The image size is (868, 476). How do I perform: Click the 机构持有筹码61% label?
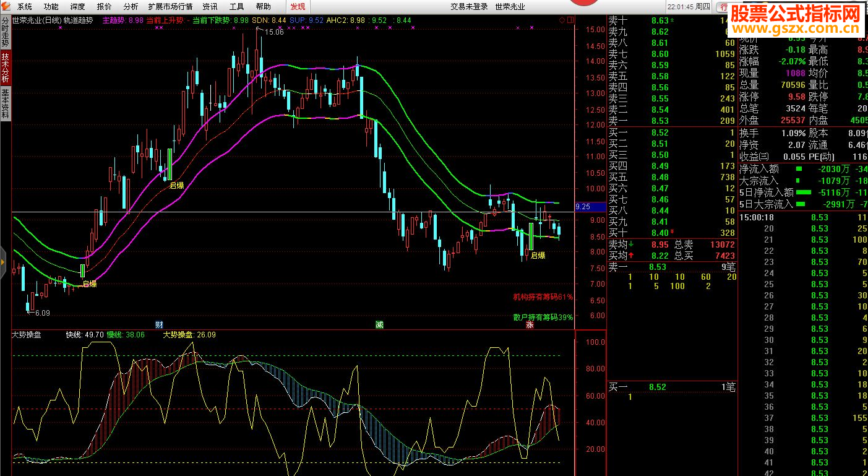543,297
